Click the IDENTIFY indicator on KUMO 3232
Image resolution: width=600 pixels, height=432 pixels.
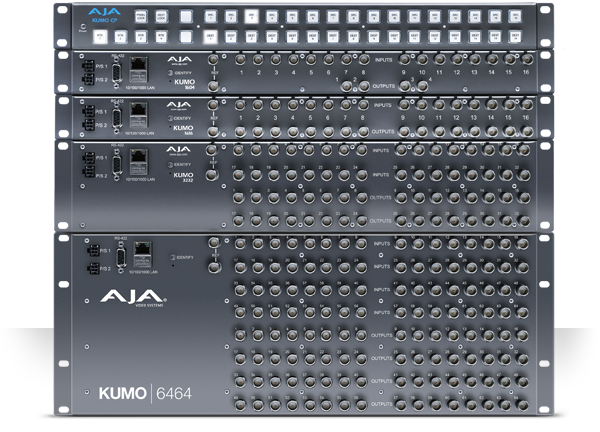(170, 165)
